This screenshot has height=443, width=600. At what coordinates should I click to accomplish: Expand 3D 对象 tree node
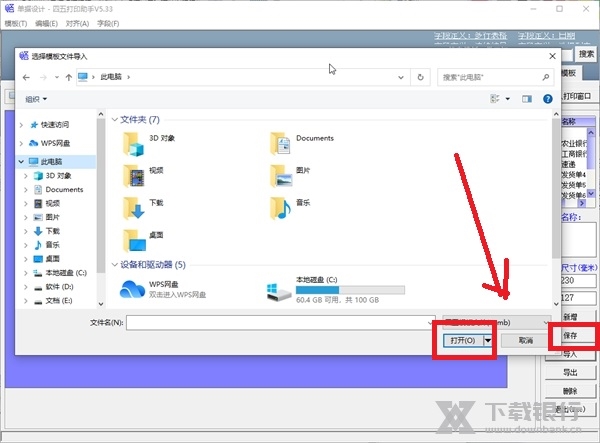click(26, 176)
